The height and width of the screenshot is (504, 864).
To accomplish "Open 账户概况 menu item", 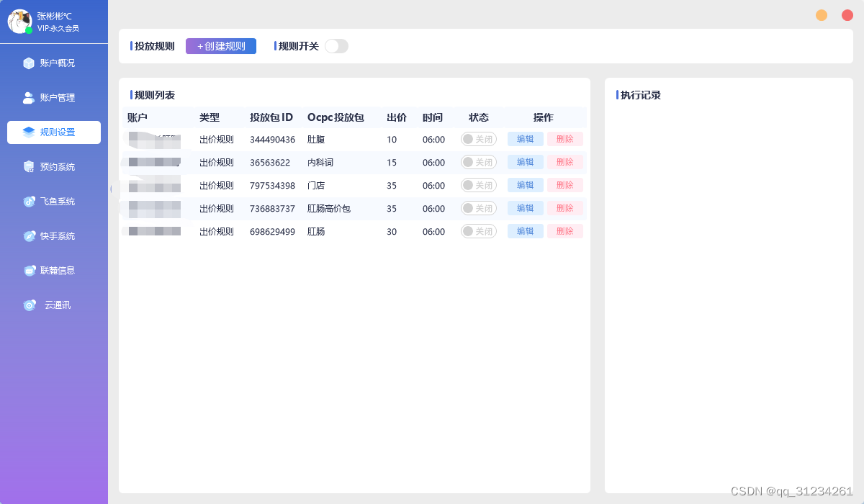I will 54,63.
